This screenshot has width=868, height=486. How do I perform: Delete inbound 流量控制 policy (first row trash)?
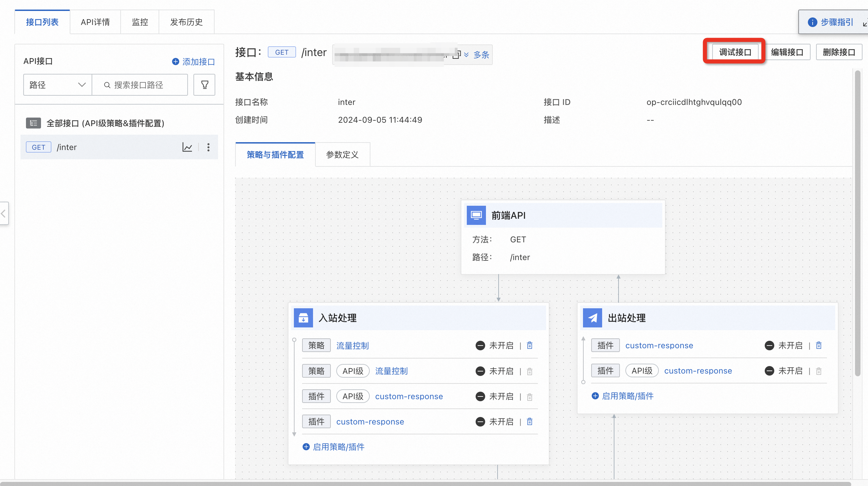pos(530,346)
